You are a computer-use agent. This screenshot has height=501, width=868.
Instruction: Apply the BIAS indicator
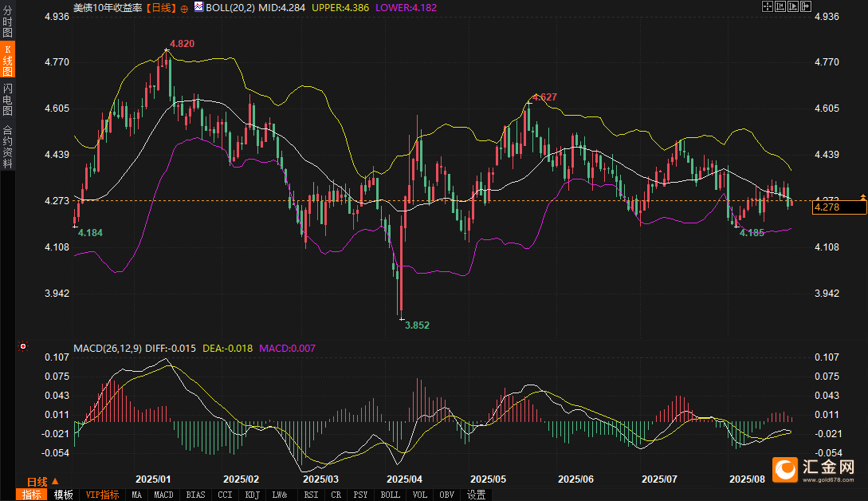pos(195,495)
